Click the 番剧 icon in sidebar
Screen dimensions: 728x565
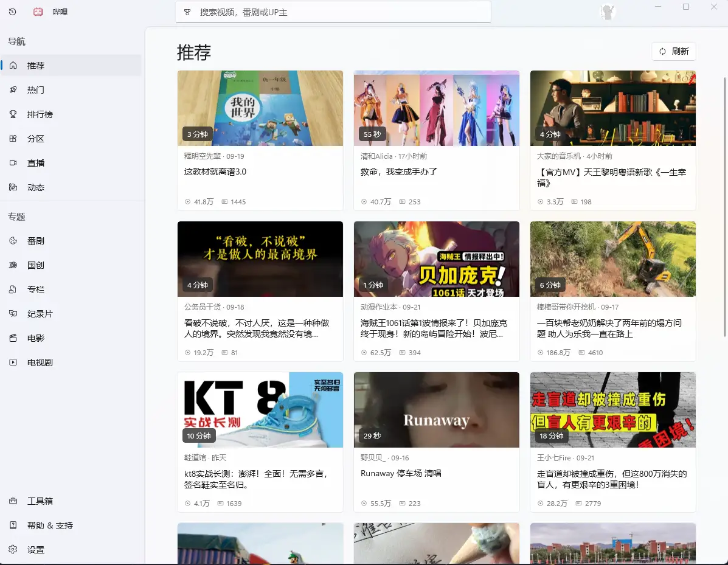point(13,240)
